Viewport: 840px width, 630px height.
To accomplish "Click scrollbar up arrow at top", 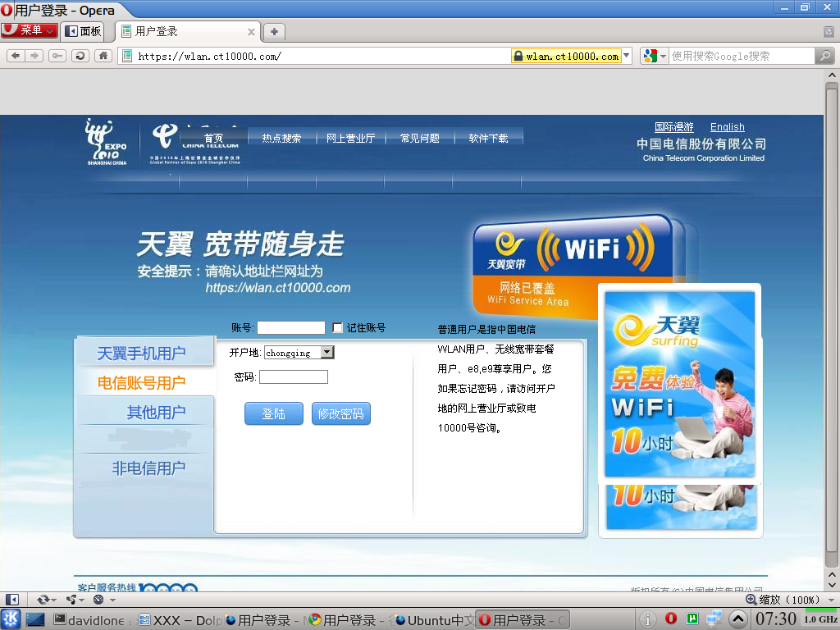I will click(x=832, y=75).
